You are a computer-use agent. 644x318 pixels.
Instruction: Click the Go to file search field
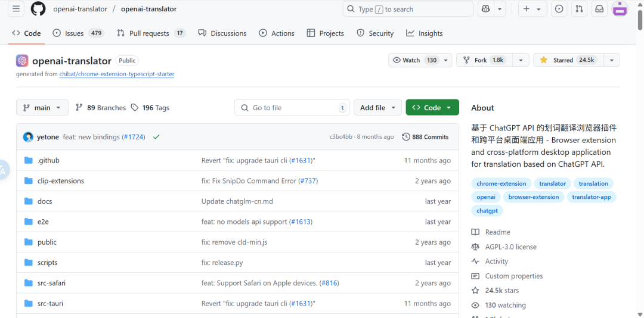coord(292,108)
